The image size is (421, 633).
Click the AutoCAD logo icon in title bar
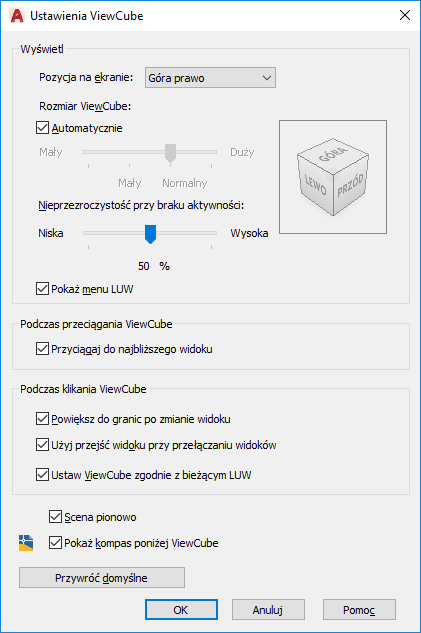click(17, 16)
